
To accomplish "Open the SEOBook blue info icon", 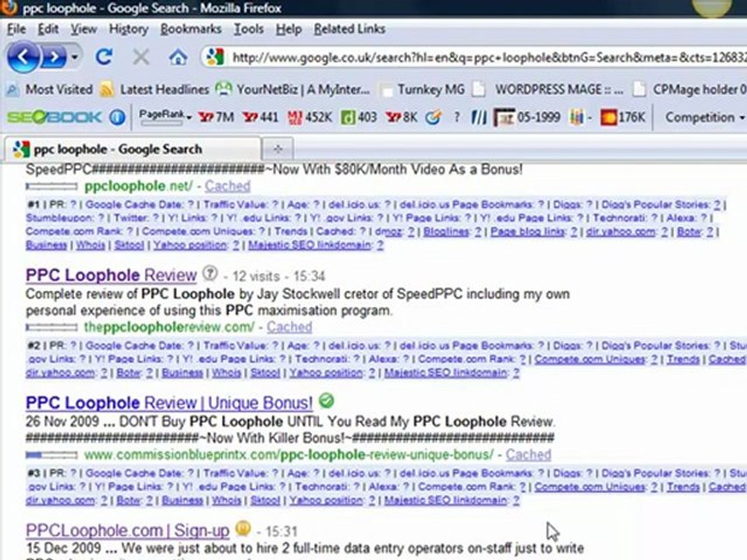I will click(117, 117).
